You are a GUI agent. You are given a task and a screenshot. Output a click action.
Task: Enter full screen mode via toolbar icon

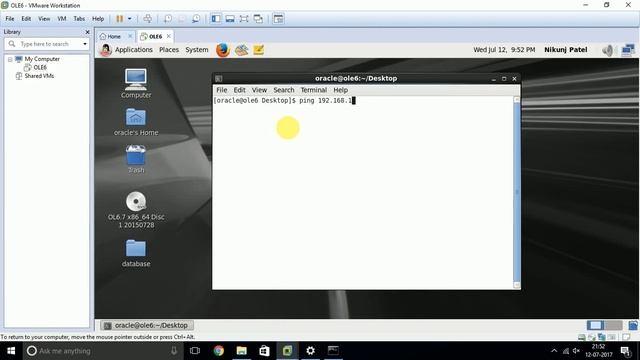coord(244,19)
